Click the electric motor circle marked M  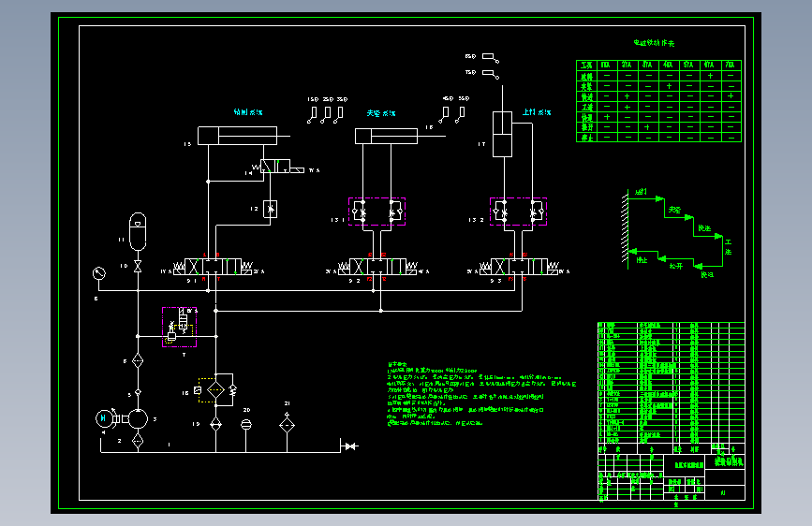(103, 418)
